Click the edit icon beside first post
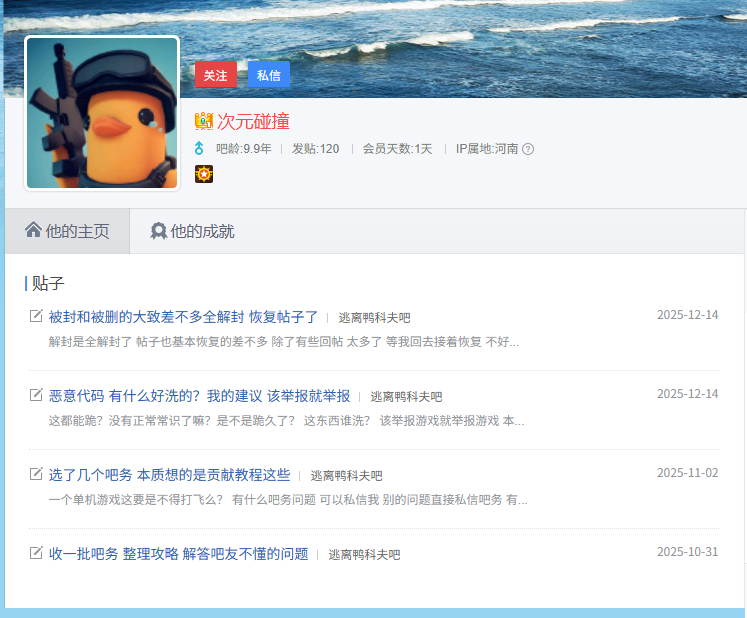This screenshot has height=618, width=747. 36,316
